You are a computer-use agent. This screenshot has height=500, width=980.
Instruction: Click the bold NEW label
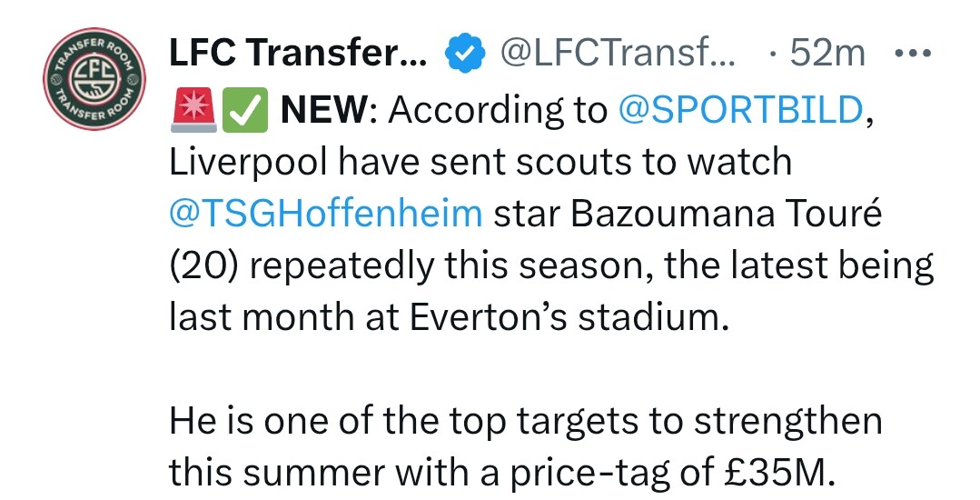pyautogui.click(x=323, y=110)
